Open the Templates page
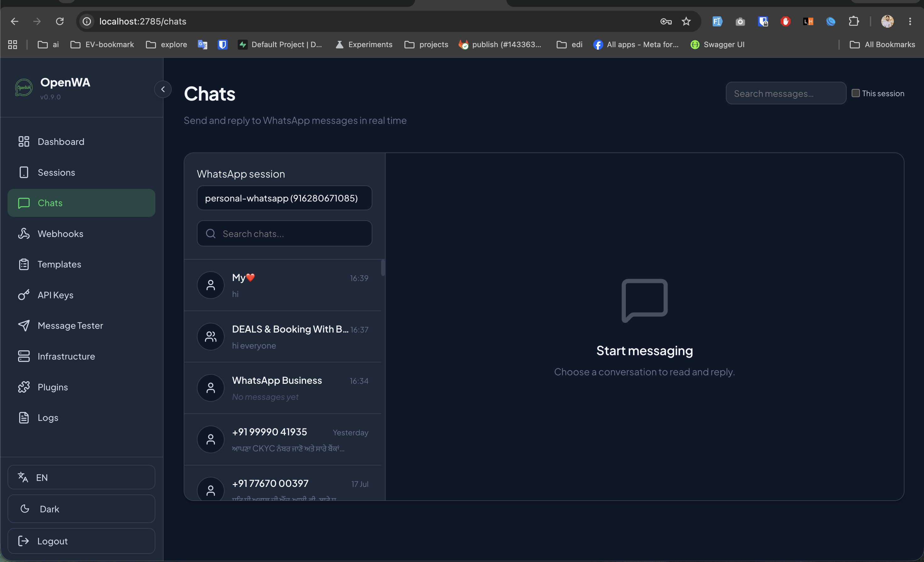Viewport: 924px width, 562px height. 81,264
